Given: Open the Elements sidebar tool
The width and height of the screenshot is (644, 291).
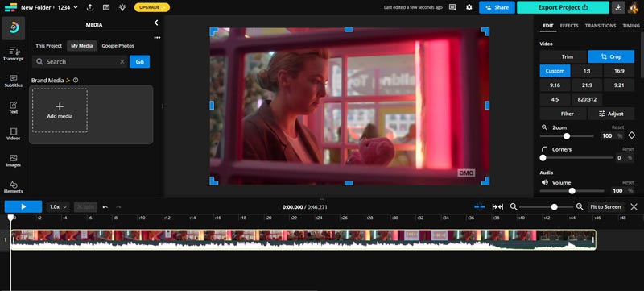Looking at the screenshot, I should [14, 187].
